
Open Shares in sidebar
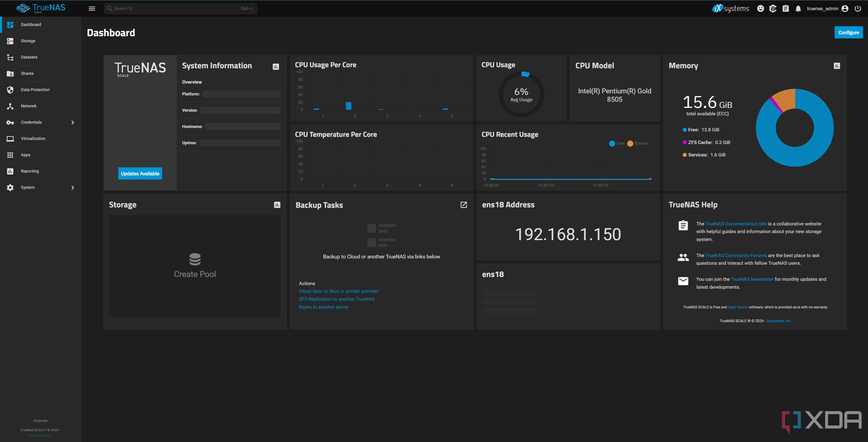click(40, 73)
